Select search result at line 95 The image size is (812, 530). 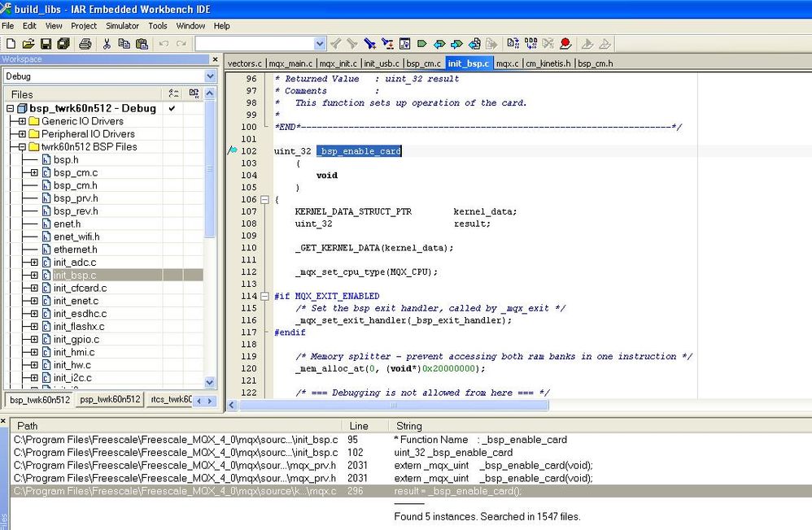(411, 440)
